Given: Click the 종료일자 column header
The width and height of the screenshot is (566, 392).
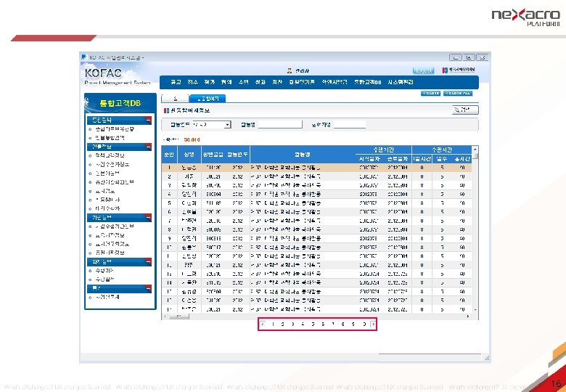Looking at the screenshot, I should (x=398, y=159).
